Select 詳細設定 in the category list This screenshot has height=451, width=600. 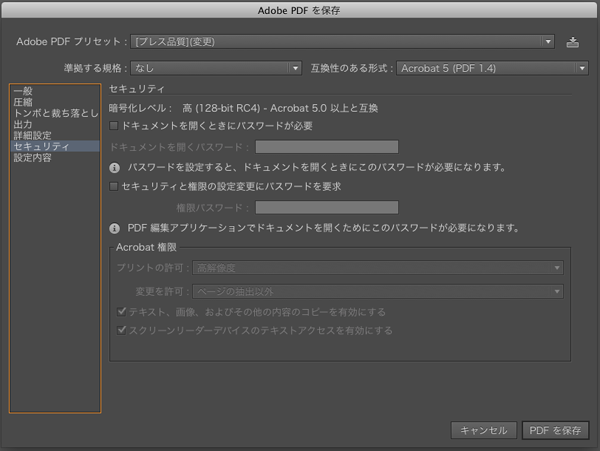point(55,135)
